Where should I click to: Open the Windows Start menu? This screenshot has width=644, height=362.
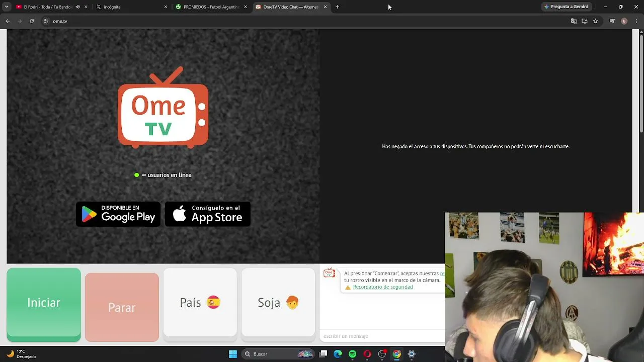coord(233,354)
